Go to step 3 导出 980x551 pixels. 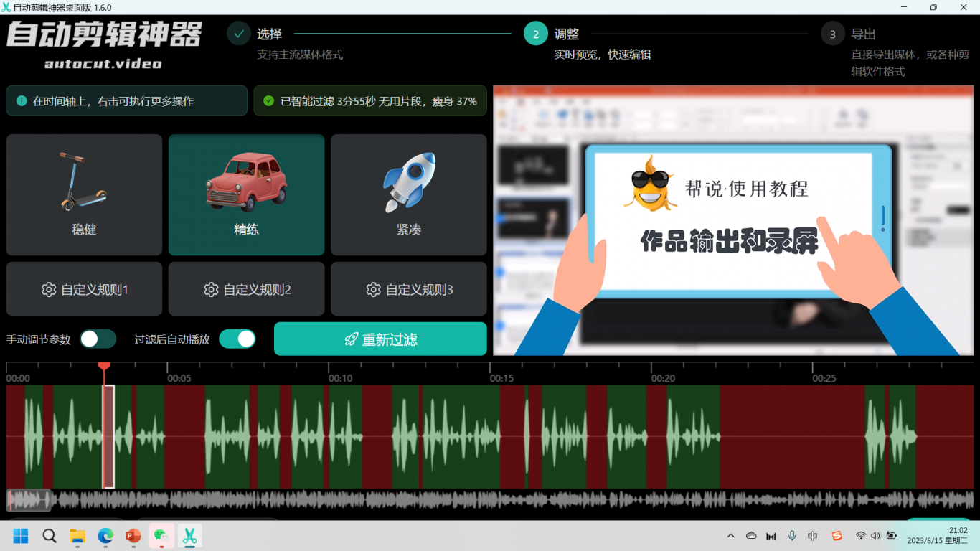832,34
